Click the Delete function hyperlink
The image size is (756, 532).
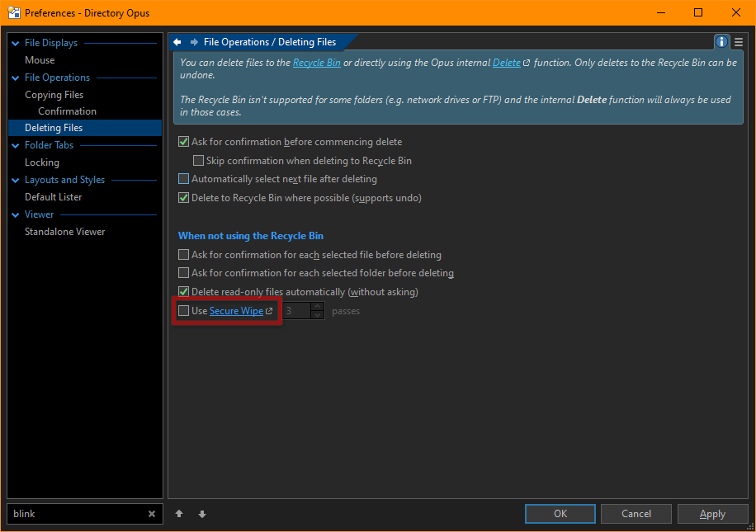(x=506, y=63)
